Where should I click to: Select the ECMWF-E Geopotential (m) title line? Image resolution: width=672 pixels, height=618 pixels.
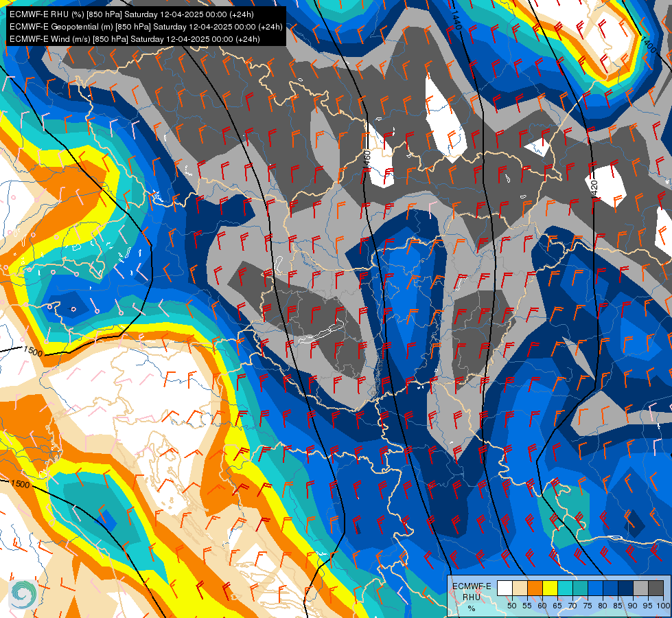146,27
